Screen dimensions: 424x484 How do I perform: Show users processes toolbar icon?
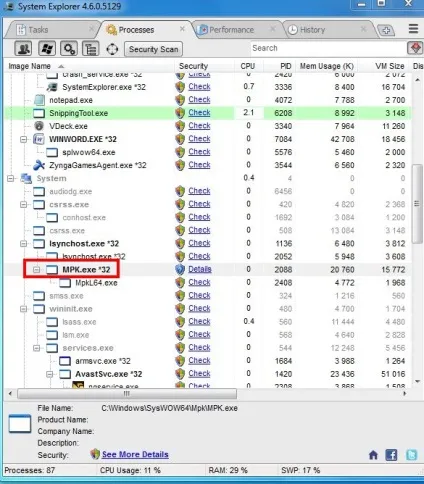pos(23,49)
